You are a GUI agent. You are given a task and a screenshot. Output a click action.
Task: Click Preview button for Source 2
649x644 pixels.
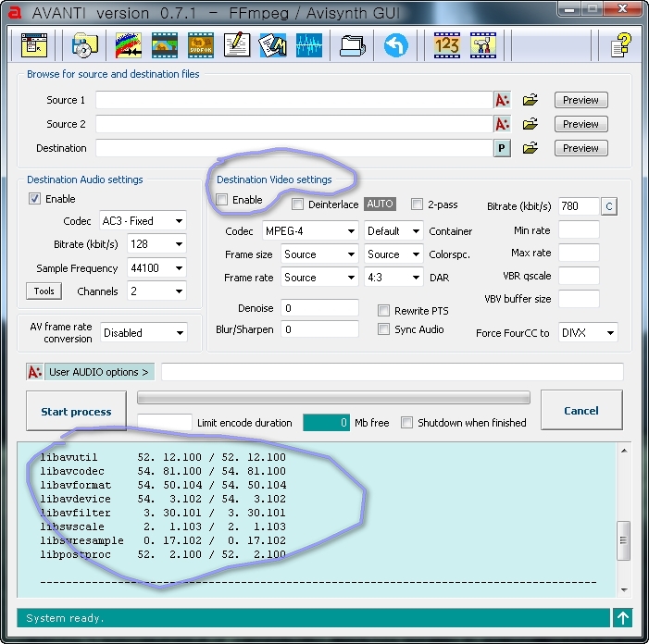581,124
